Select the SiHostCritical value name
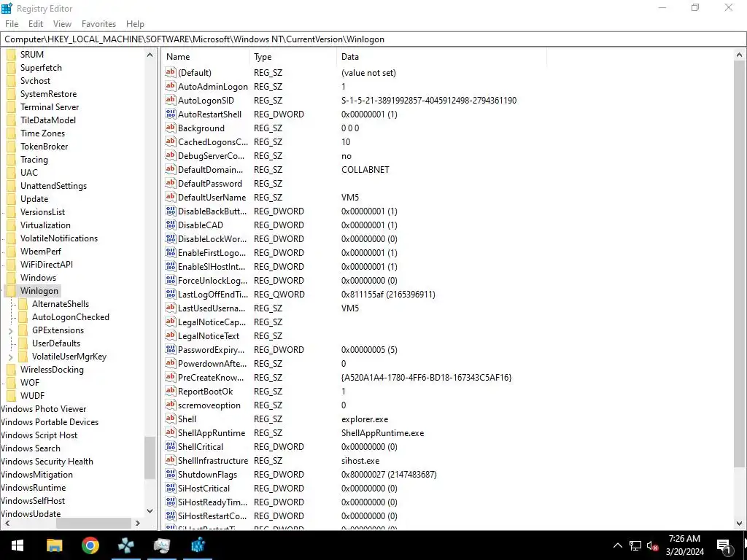 [x=204, y=488]
